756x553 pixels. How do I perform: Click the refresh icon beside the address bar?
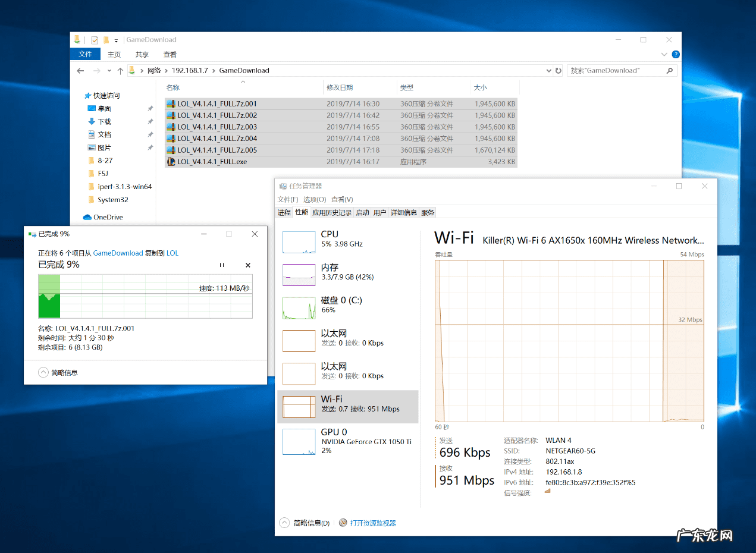click(x=558, y=71)
